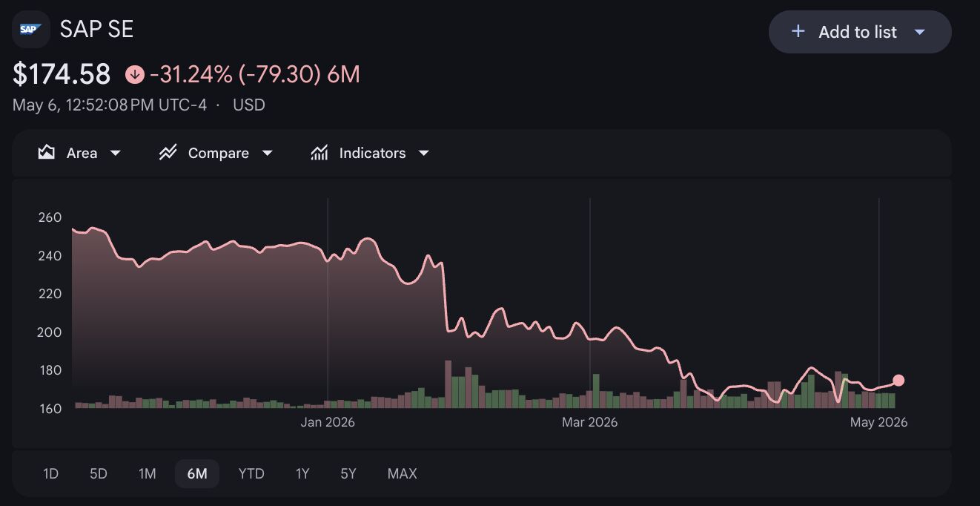980x506 pixels.
Task: Click the 180 y-axis label
Action: click(x=50, y=370)
